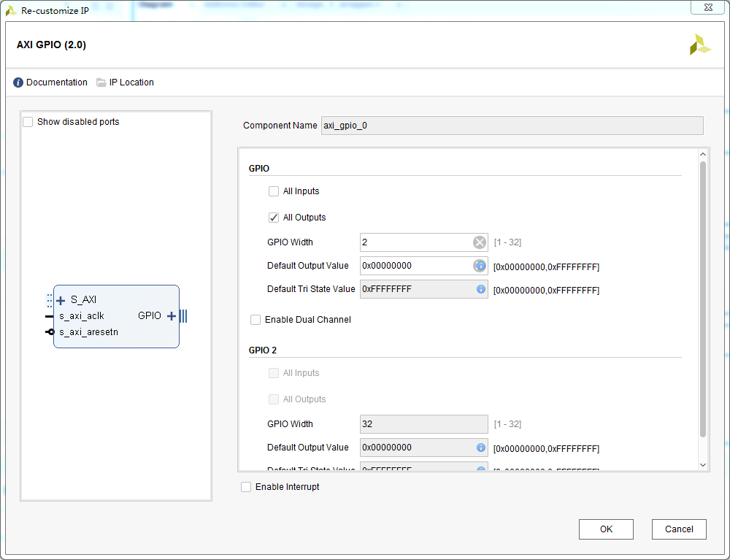
Task: Click info icon in GPIO 2 Default Output Value
Action: 481,448
